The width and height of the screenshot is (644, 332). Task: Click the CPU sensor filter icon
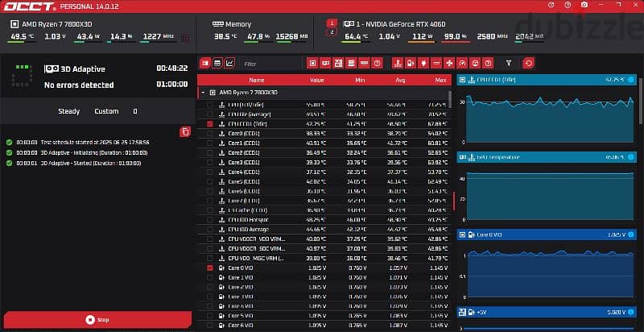click(313, 64)
